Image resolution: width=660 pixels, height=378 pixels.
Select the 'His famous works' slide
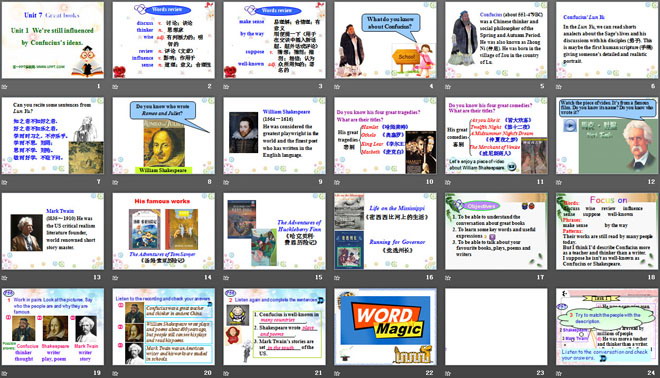[x=163, y=231]
